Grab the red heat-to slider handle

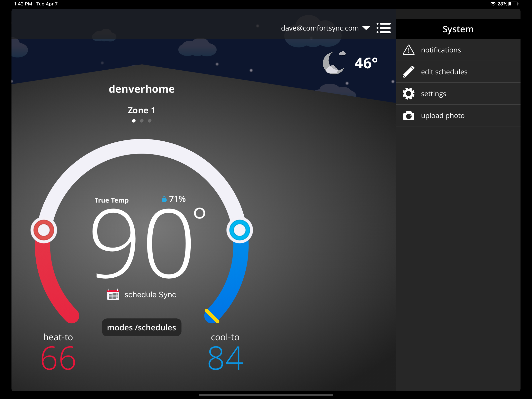tap(44, 230)
